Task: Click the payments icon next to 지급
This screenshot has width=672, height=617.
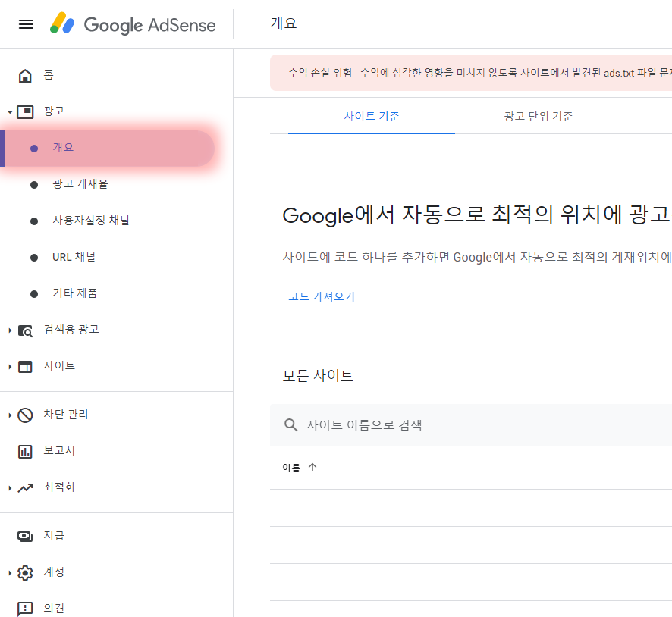Action: [25, 536]
